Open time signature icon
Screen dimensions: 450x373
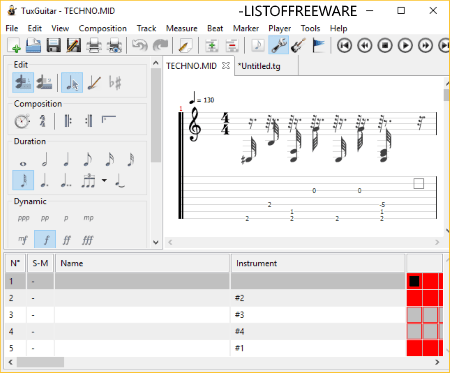click(42, 121)
